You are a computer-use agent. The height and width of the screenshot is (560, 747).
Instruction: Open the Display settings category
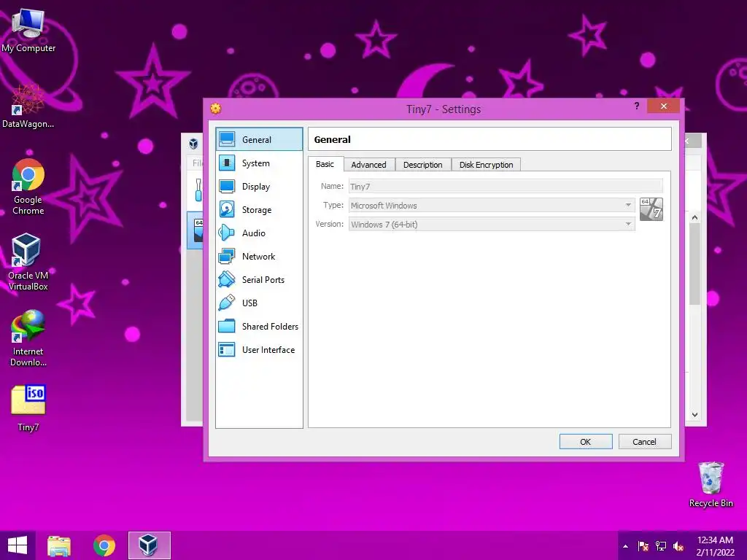click(x=259, y=186)
